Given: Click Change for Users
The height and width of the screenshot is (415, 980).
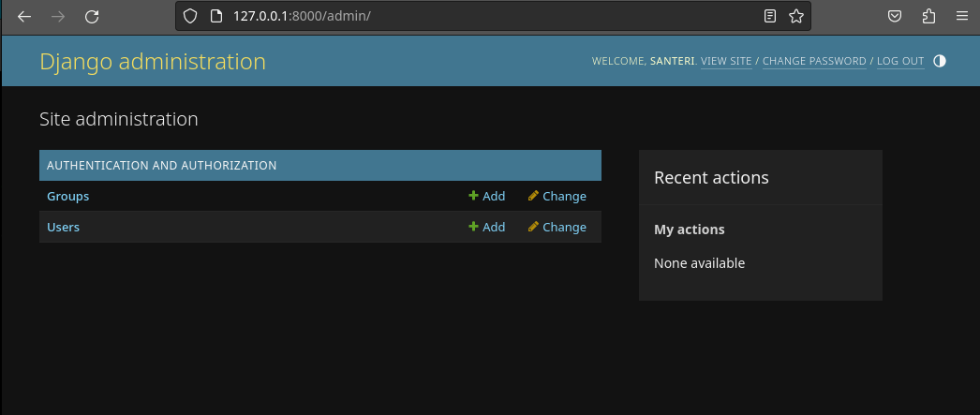Looking at the screenshot, I should click(557, 227).
